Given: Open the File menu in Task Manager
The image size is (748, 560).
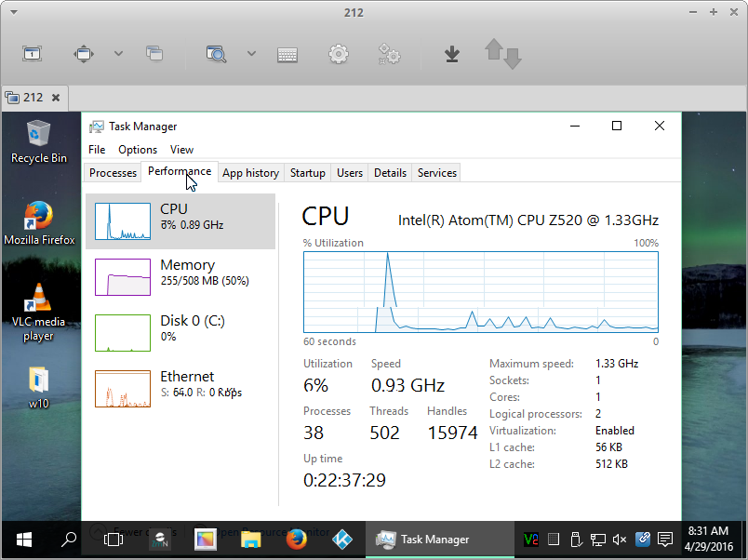Looking at the screenshot, I should (97, 150).
